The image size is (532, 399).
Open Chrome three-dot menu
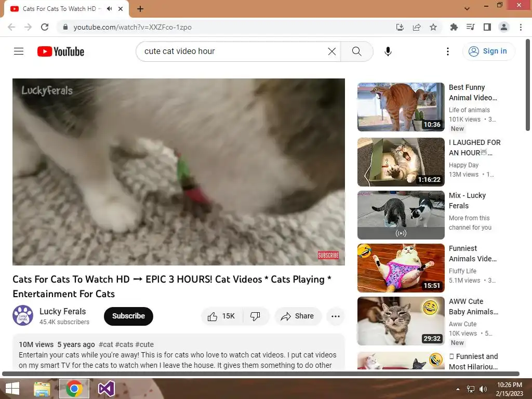[x=521, y=27]
